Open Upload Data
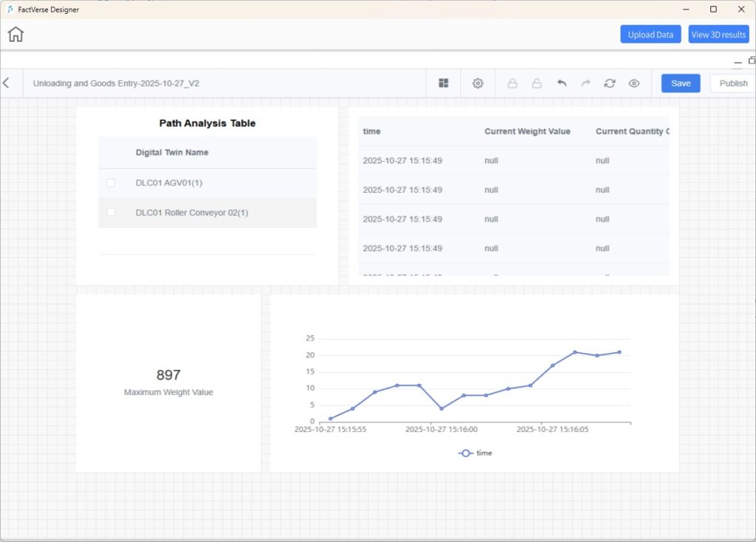The width and height of the screenshot is (756, 542). (x=650, y=34)
